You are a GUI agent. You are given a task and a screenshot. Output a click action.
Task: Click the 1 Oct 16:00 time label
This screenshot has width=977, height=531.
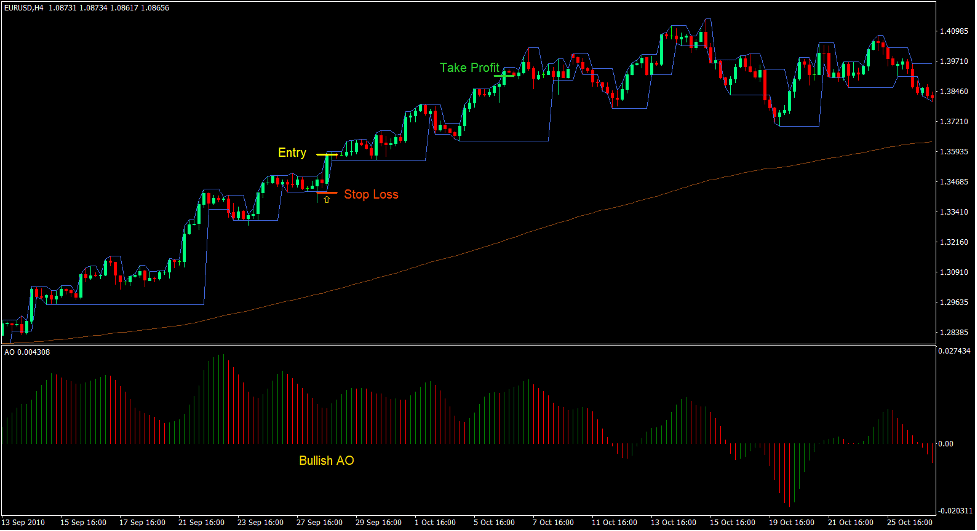[435, 522]
